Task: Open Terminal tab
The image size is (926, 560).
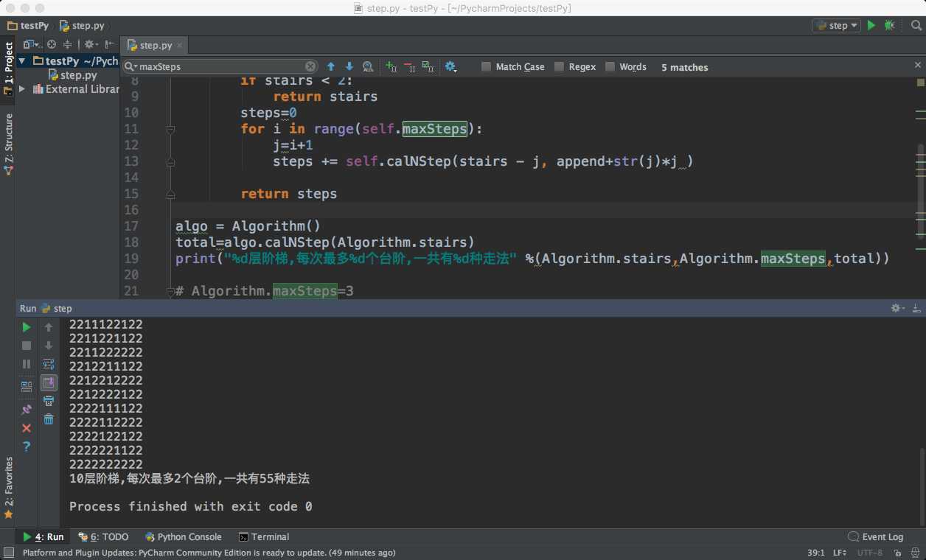Action: point(264,537)
